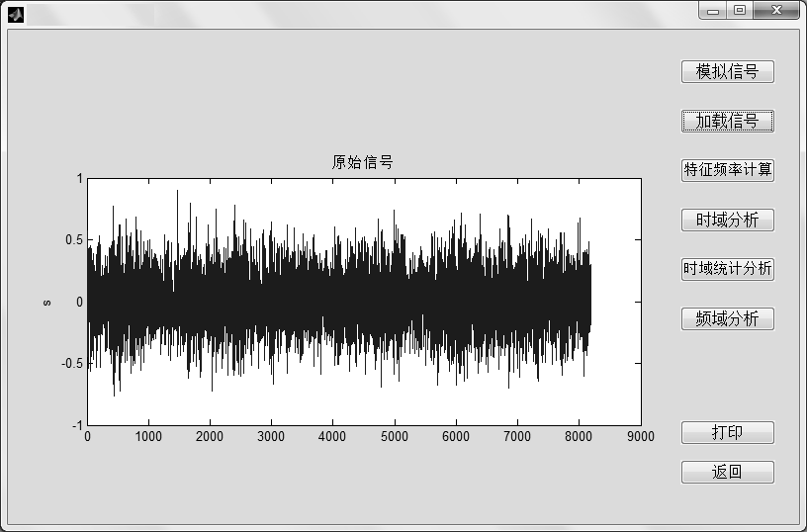Run 时域分析 time-domain analysis
The width and height of the screenshot is (807, 532).
tap(727, 220)
